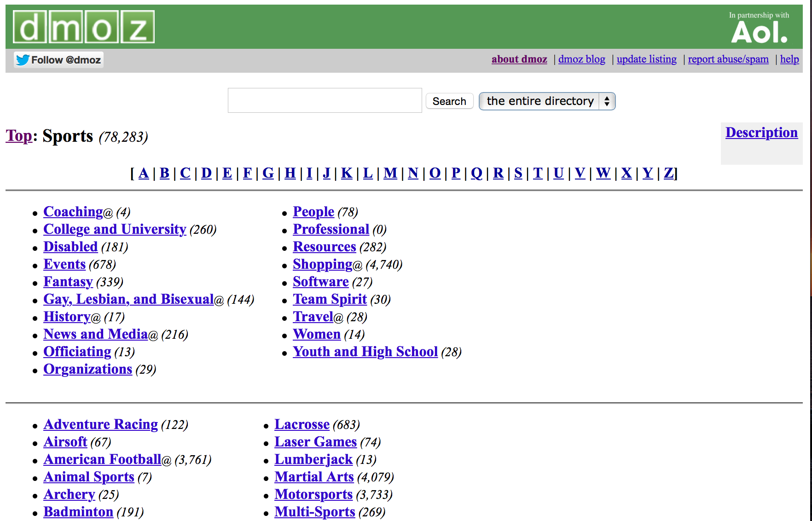
Task: Open the about dmoz page
Action: (x=519, y=59)
